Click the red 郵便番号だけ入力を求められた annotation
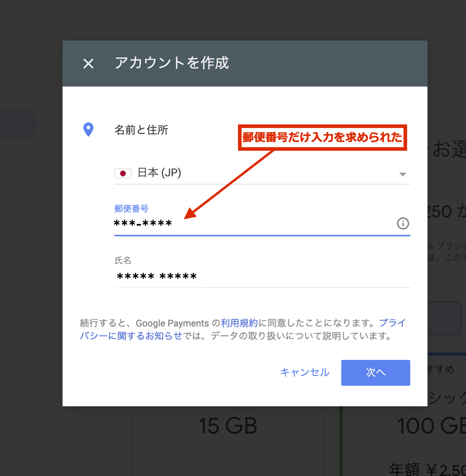 322,137
